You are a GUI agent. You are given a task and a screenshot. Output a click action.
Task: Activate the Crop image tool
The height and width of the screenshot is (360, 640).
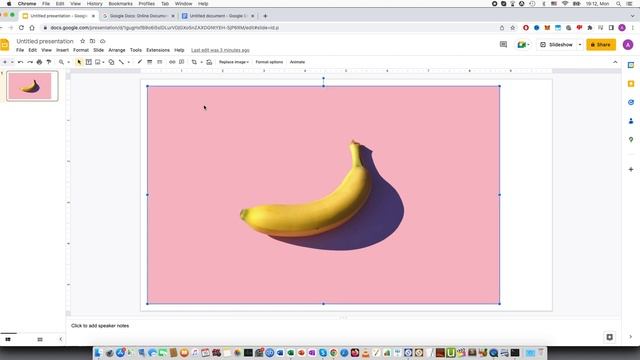[x=194, y=62]
